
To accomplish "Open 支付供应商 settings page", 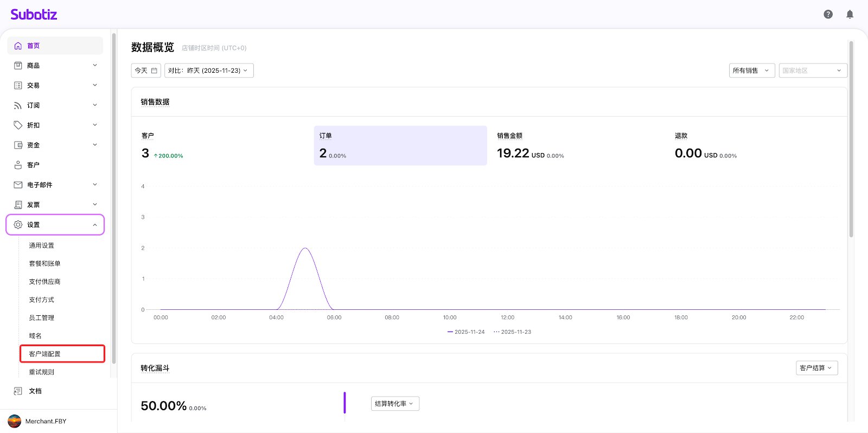I will click(44, 282).
